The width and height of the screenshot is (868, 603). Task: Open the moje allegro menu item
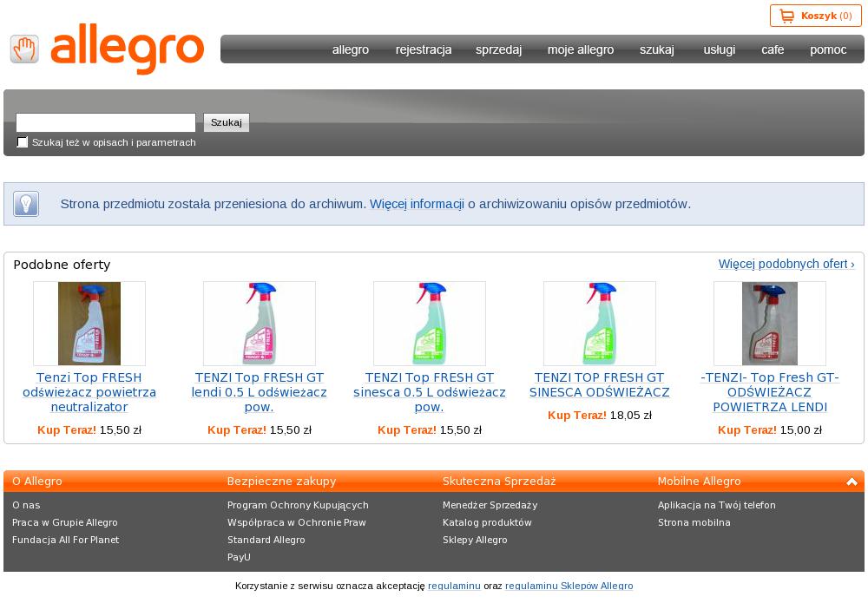581,49
